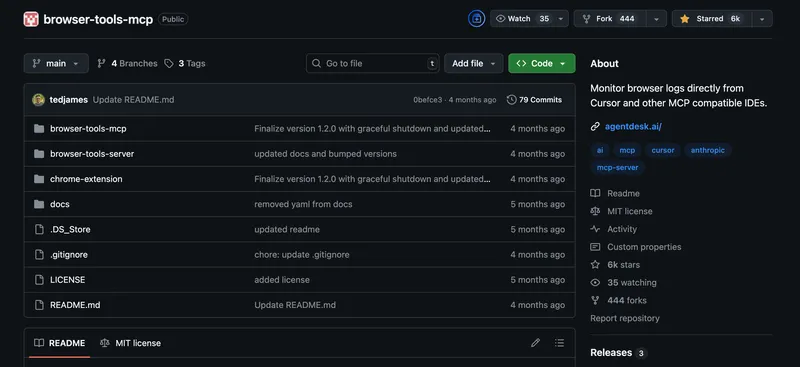This screenshot has width=800, height=367.
Task: Click the ai topic tag
Action: click(600, 150)
